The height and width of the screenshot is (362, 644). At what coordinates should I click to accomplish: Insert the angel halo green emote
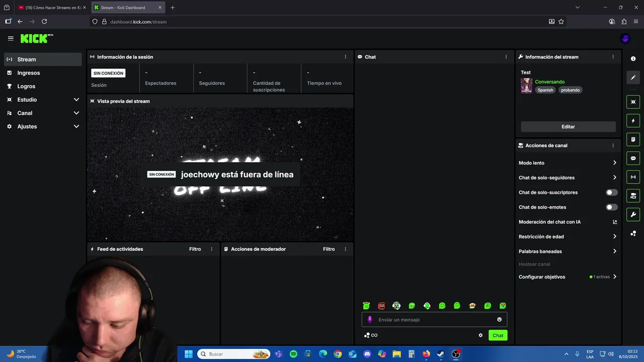(x=366, y=306)
